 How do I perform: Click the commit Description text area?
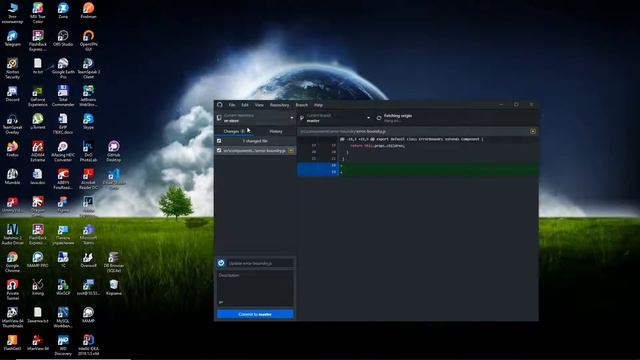tap(255, 288)
